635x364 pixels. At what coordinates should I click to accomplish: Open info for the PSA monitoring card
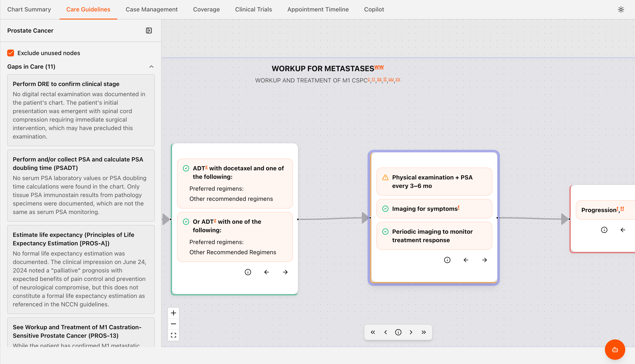point(447,260)
